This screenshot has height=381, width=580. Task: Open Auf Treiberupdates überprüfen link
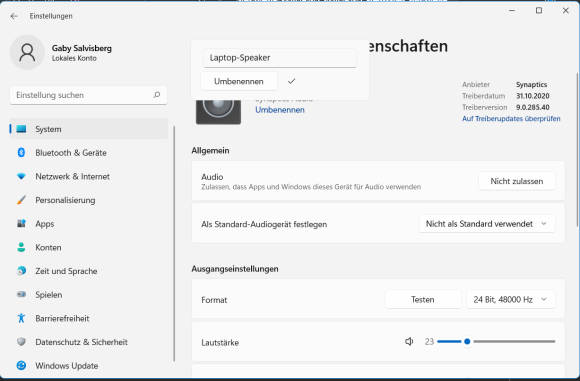point(511,119)
